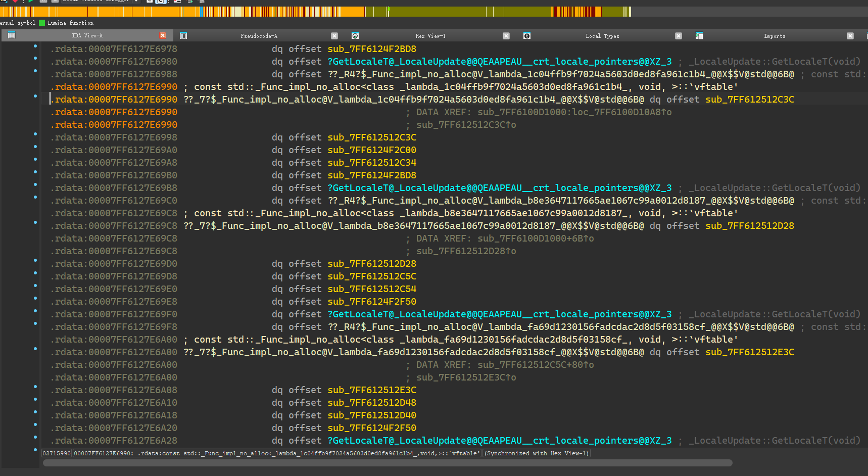Switch to the Pseudocode-A tab
This screenshot has height=476, width=868.
[x=259, y=36]
